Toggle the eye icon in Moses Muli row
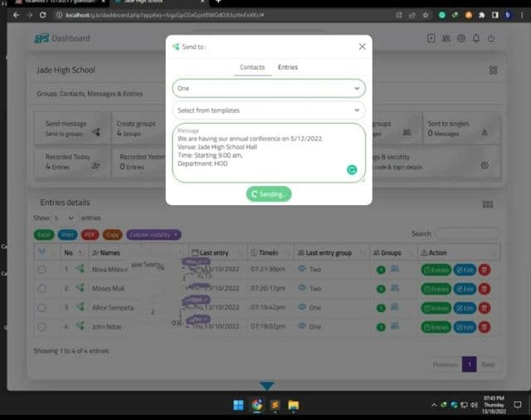The height and width of the screenshot is (420, 531). coord(302,287)
